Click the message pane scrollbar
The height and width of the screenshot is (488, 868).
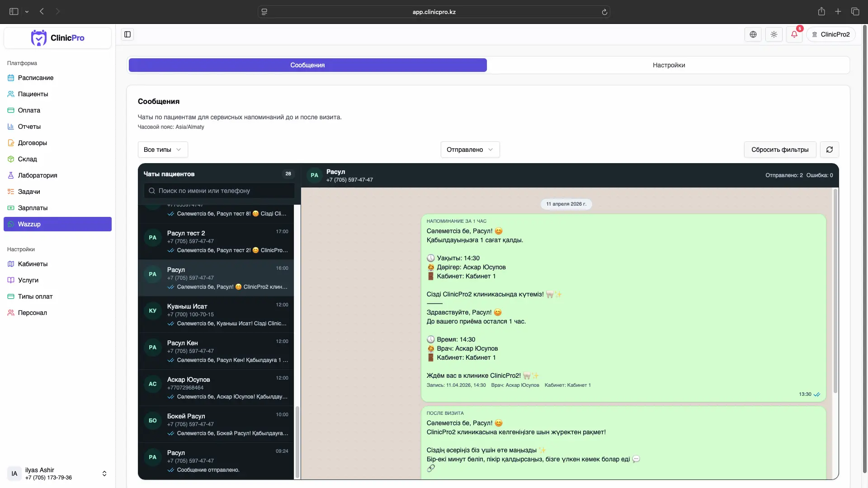point(835,291)
